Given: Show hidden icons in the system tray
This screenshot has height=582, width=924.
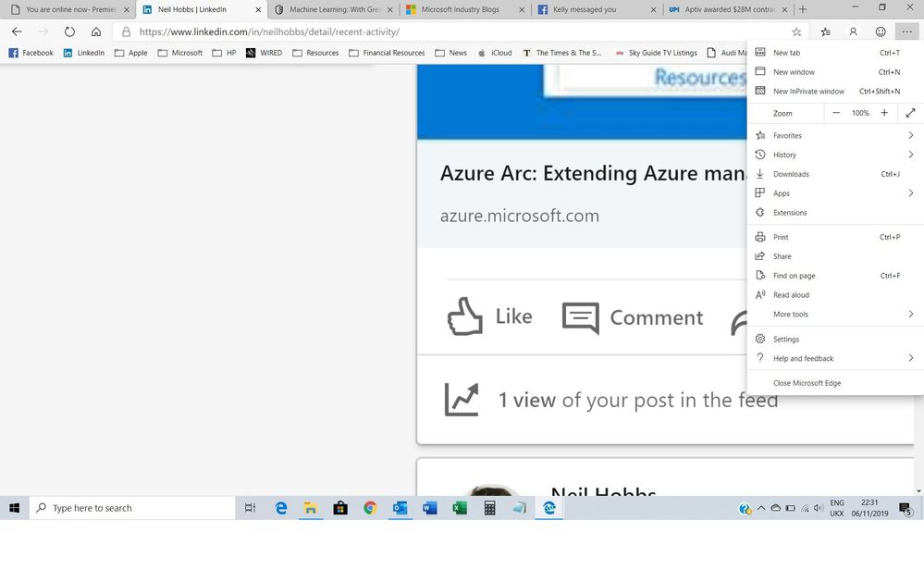Looking at the screenshot, I should point(760,508).
